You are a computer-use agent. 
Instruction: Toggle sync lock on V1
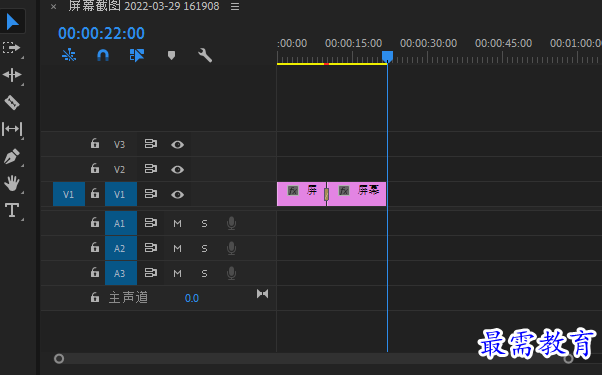click(x=150, y=194)
